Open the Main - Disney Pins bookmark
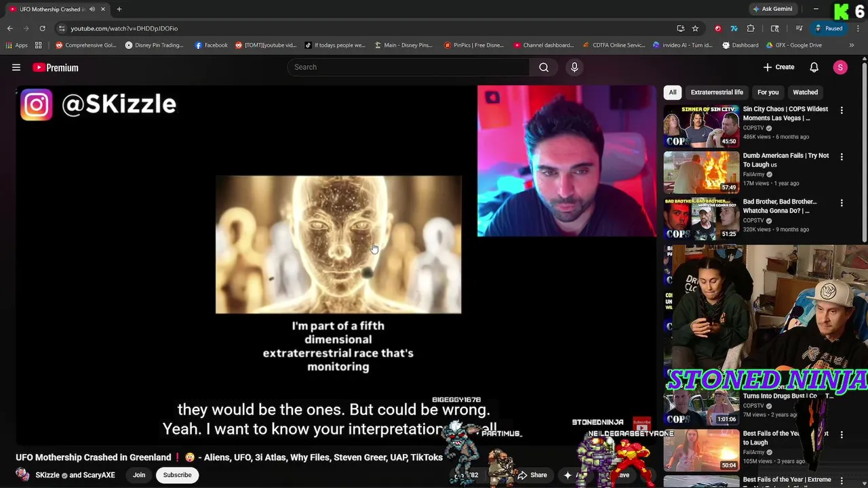 click(x=403, y=45)
